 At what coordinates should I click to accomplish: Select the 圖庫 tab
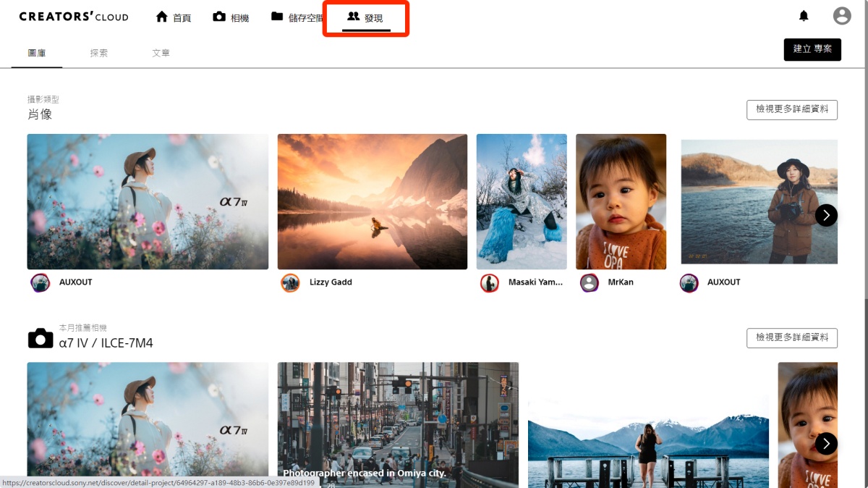[x=38, y=52]
